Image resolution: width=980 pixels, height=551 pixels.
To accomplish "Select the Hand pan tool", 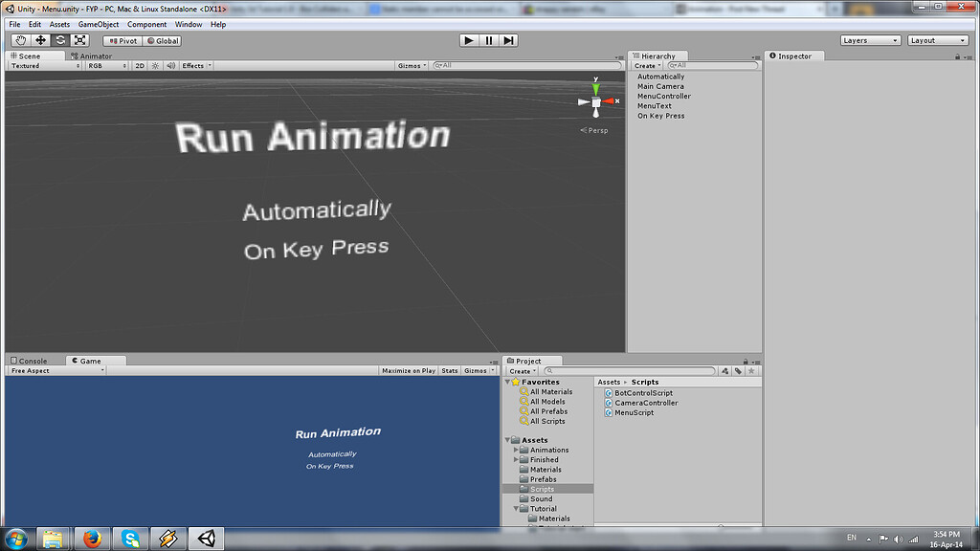I will point(19,39).
